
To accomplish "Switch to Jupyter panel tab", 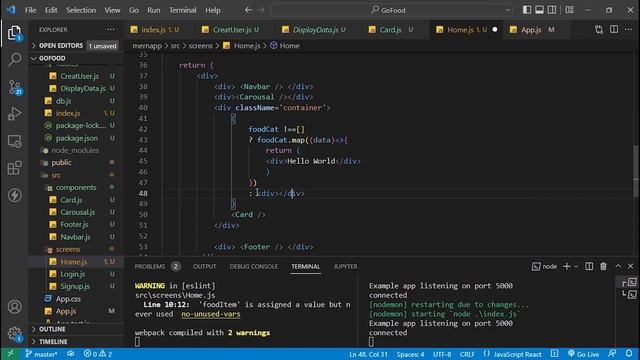I will click(345, 266).
